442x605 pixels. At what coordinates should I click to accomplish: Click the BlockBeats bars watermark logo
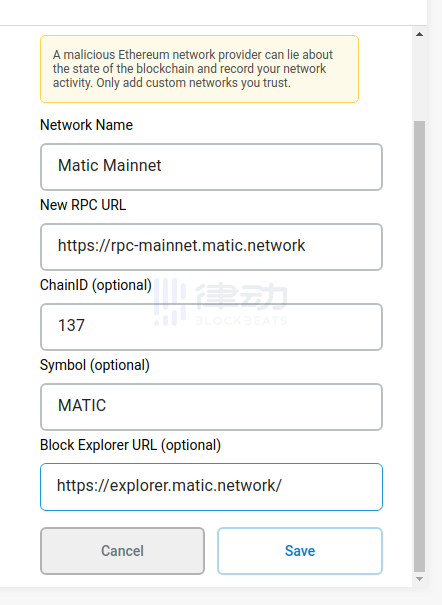170,302
